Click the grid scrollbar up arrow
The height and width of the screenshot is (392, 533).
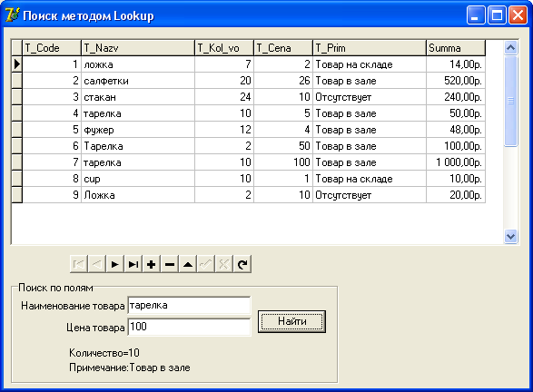pyautogui.click(x=510, y=48)
